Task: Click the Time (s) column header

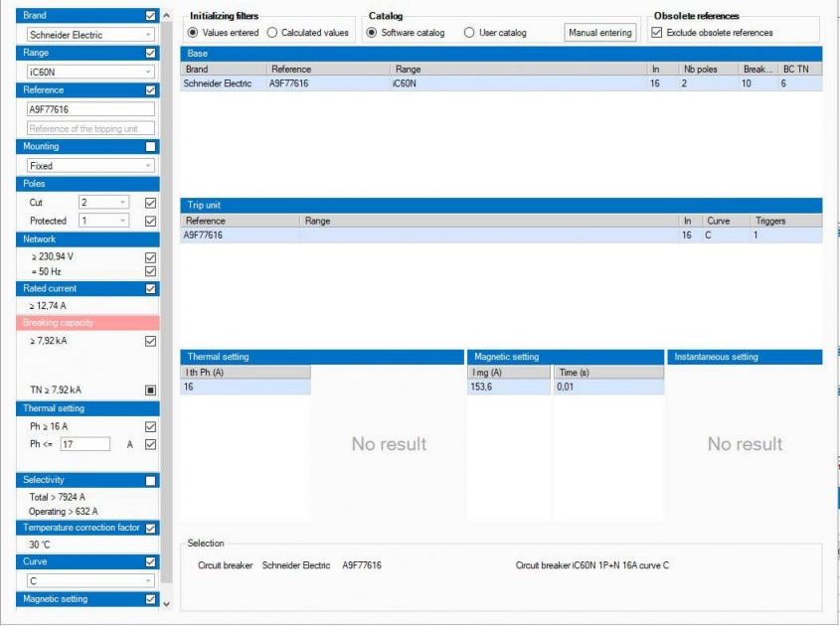Action: [x=609, y=373]
